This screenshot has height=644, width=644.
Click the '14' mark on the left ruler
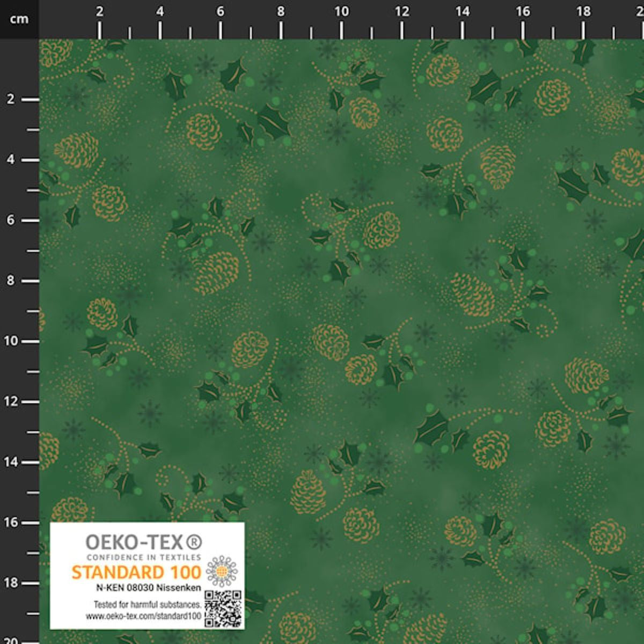click(x=11, y=462)
